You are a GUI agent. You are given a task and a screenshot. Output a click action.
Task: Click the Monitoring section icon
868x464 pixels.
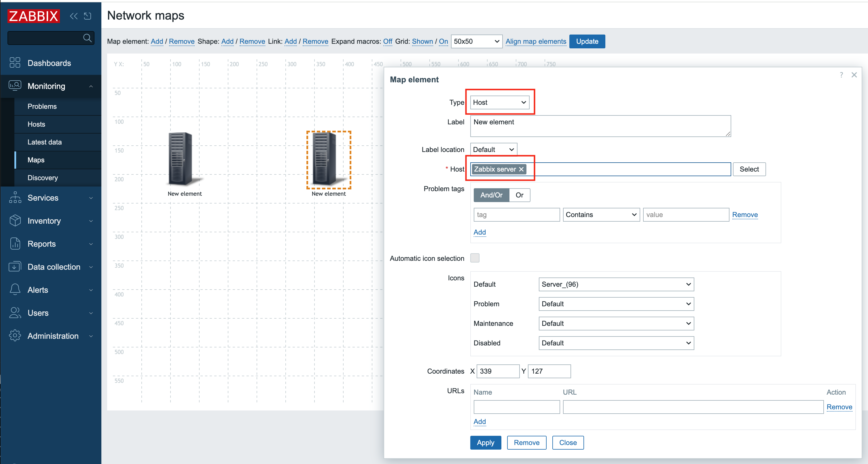pyautogui.click(x=15, y=85)
